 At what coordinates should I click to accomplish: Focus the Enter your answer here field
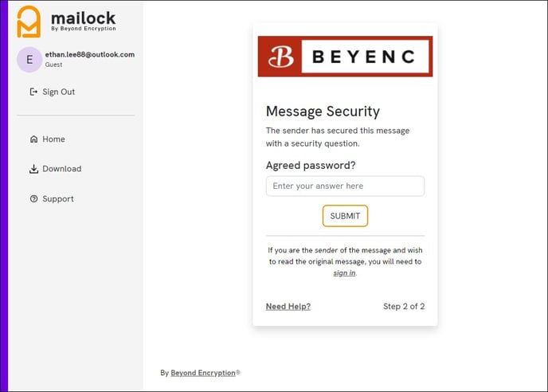pos(345,186)
